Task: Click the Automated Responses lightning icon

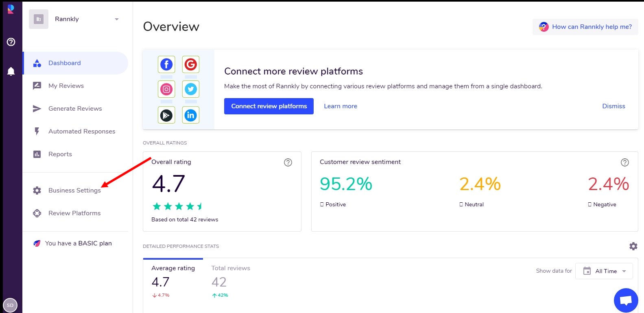Action: [x=37, y=131]
